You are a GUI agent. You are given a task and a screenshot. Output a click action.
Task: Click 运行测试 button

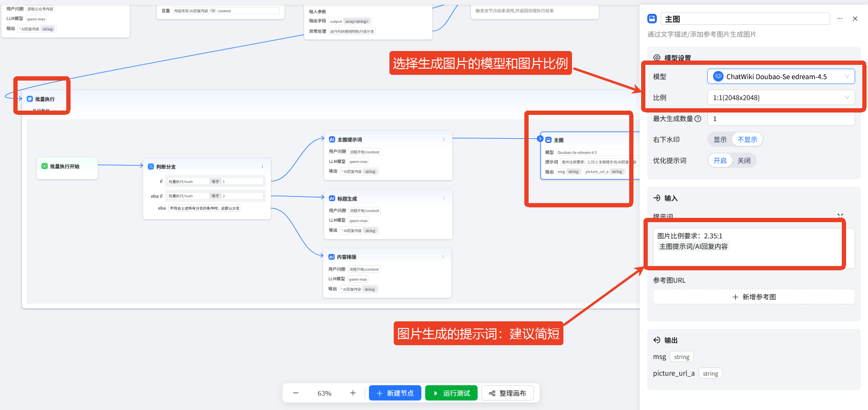coord(451,393)
